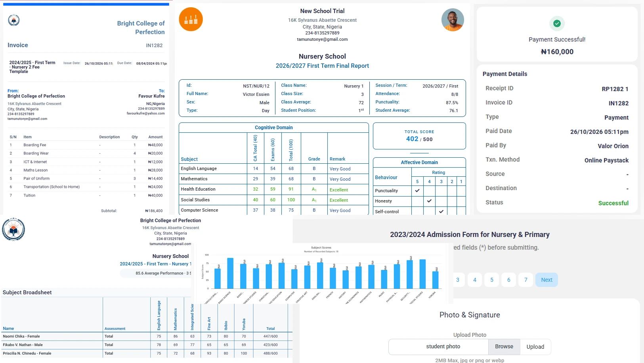Go to page 5 of admission form
The height and width of the screenshot is (363, 644).
[492, 280]
